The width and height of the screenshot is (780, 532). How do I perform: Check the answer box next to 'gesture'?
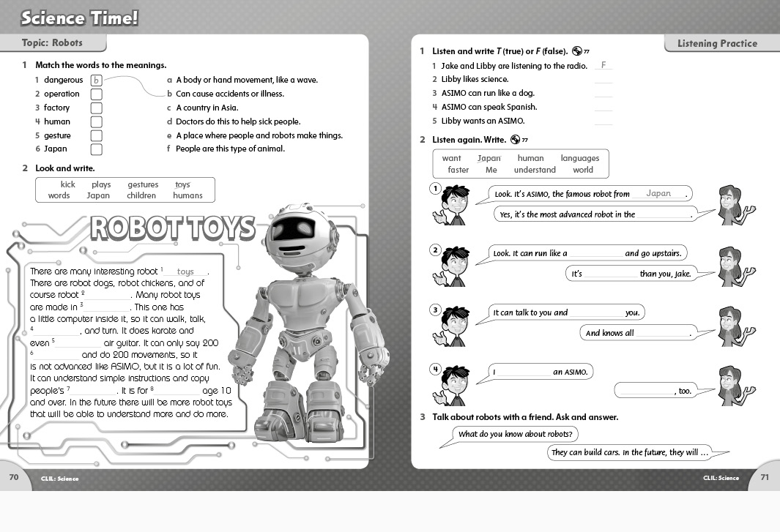[97, 135]
